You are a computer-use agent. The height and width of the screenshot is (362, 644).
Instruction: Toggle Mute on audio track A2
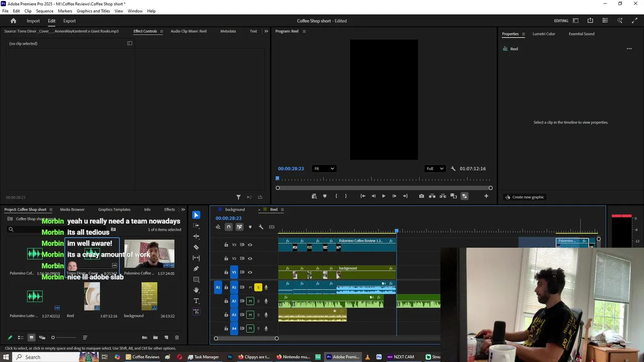pyautogui.click(x=250, y=301)
